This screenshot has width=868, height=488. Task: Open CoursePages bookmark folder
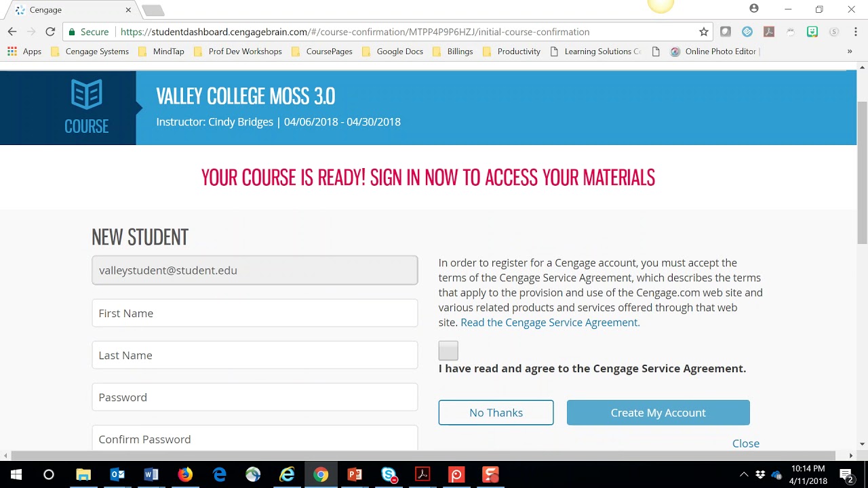[321, 52]
